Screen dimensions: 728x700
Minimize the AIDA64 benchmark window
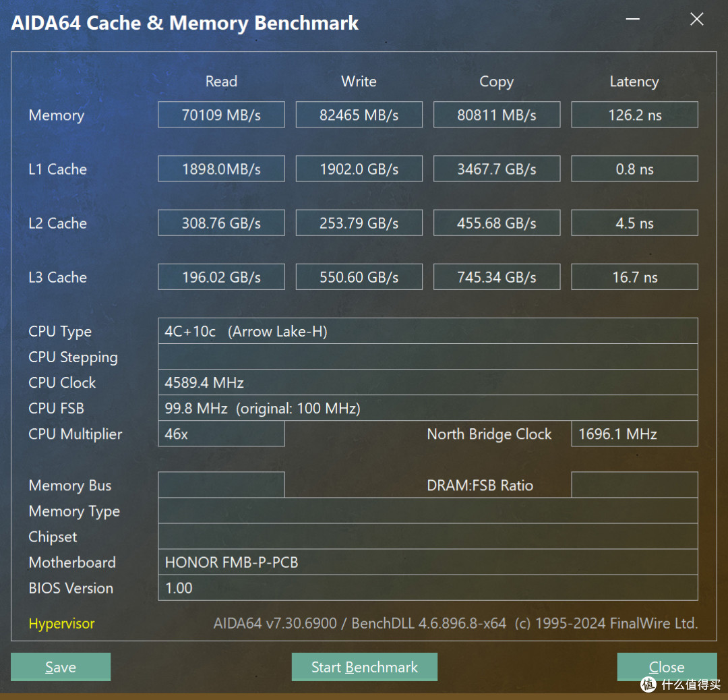tap(632, 19)
